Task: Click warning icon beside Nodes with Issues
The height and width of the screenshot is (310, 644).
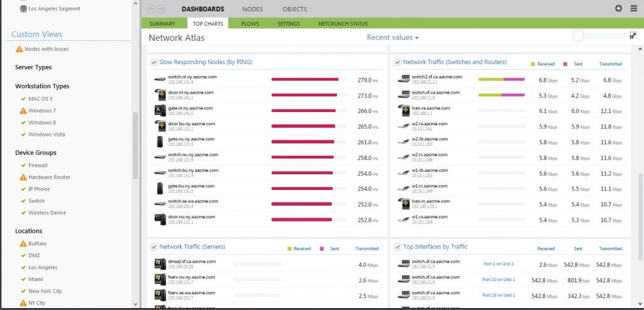Action: pos(19,49)
